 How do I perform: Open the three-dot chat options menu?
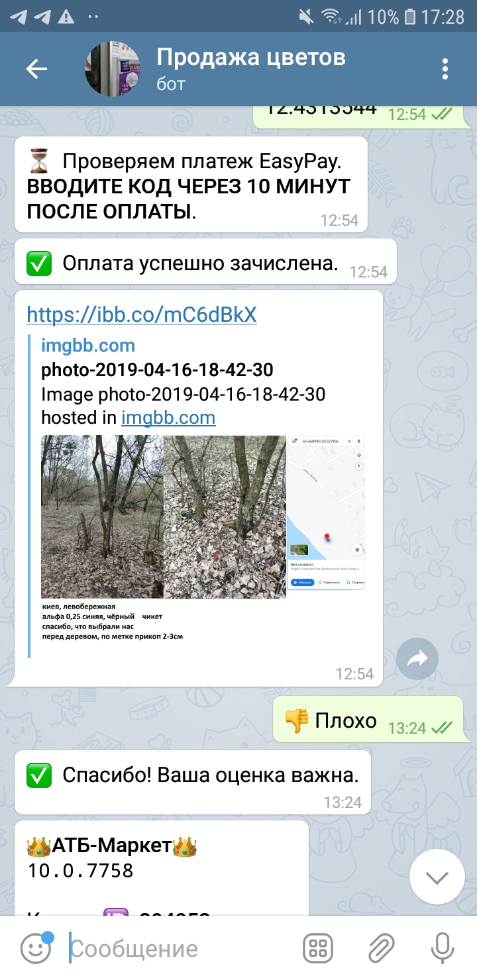(445, 69)
